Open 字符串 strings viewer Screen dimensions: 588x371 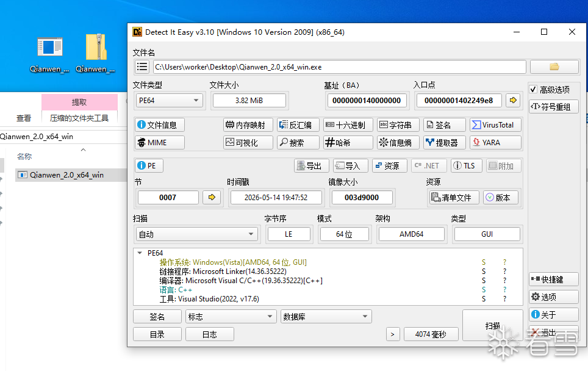point(398,125)
